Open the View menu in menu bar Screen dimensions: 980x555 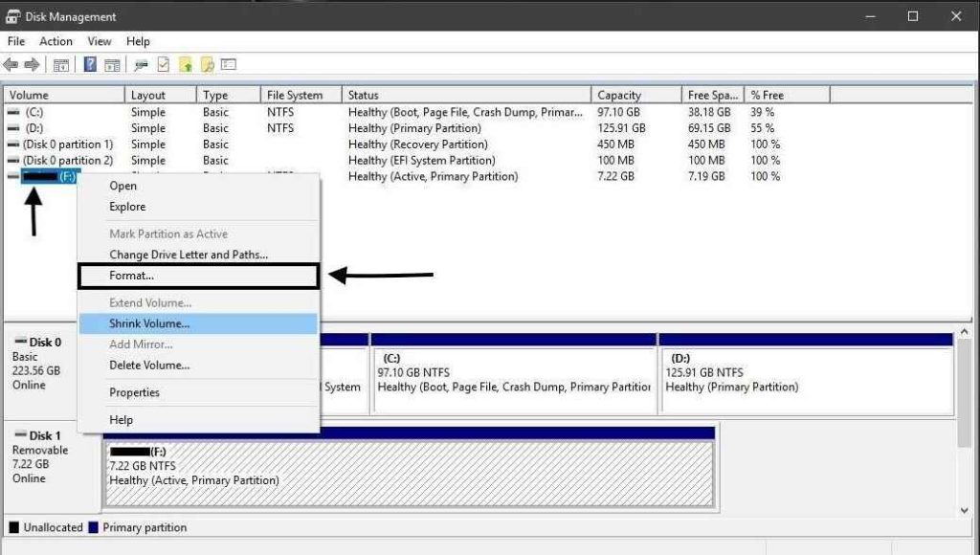pos(100,41)
